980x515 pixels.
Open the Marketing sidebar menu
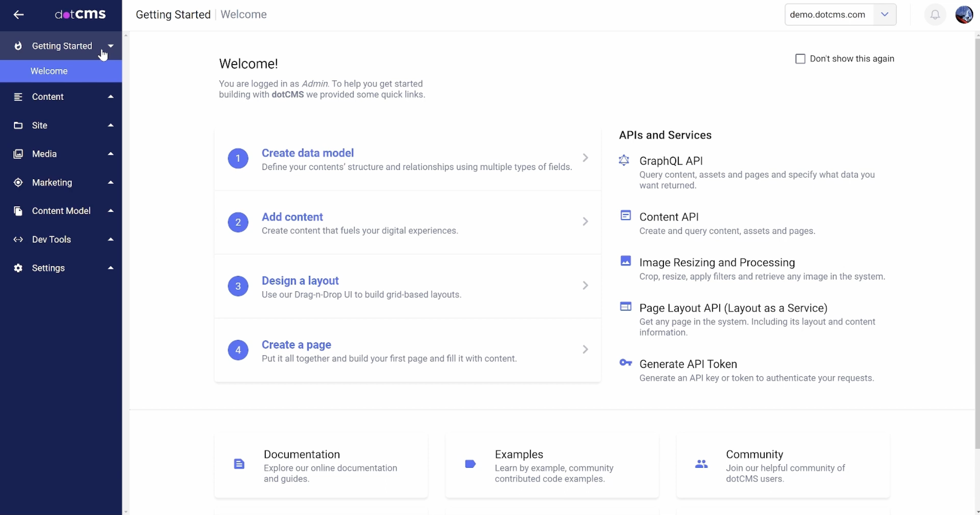tap(61, 183)
